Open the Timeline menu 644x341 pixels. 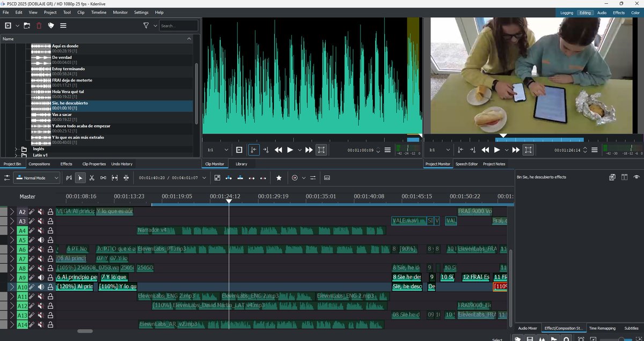pyautogui.click(x=98, y=12)
